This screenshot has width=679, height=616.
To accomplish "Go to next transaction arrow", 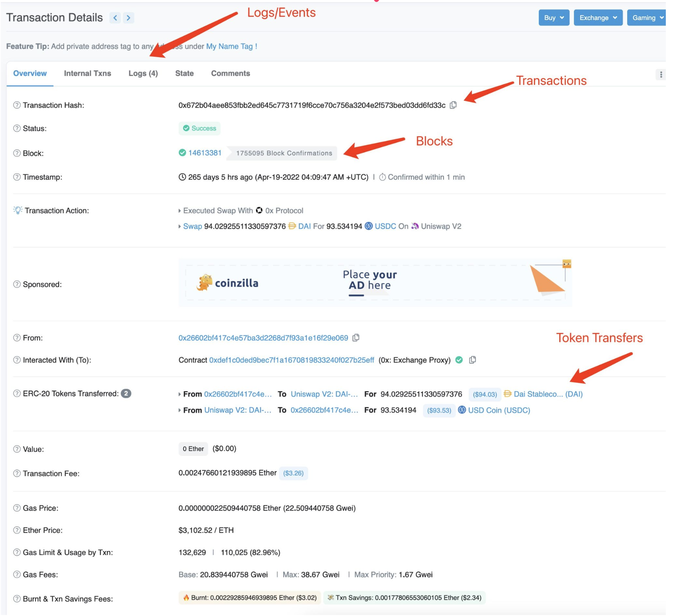I will (x=128, y=18).
